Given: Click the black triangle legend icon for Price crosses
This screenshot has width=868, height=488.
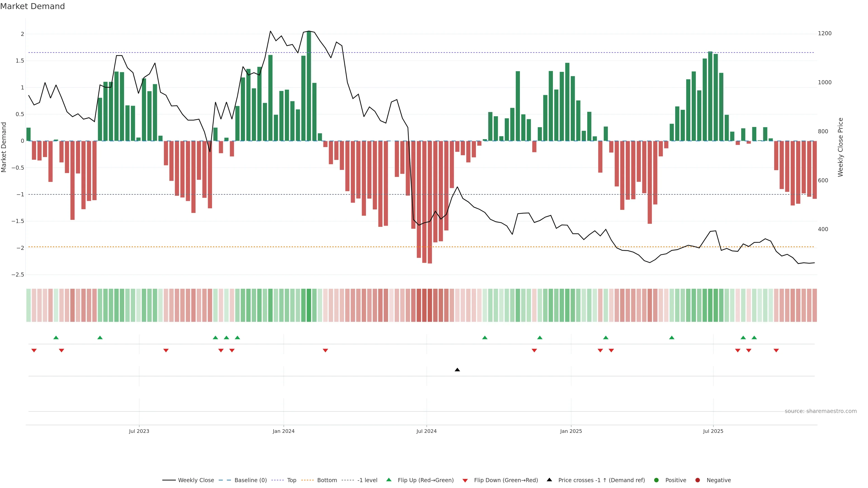Looking at the screenshot, I should click(x=549, y=480).
